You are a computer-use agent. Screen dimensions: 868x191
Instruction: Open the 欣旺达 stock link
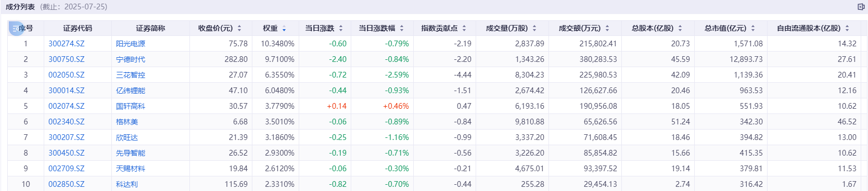point(127,137)
